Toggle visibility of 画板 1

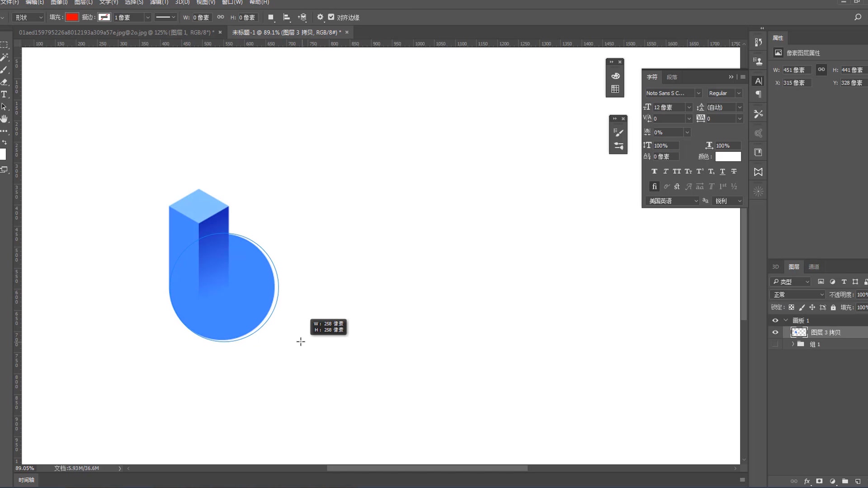click(775, 320)
